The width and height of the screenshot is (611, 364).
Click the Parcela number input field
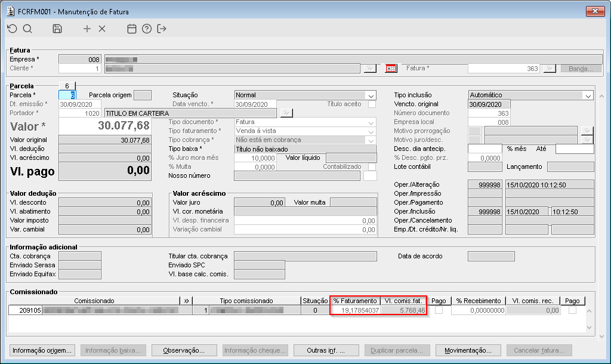pyautogui.click(x=67, y=95)
